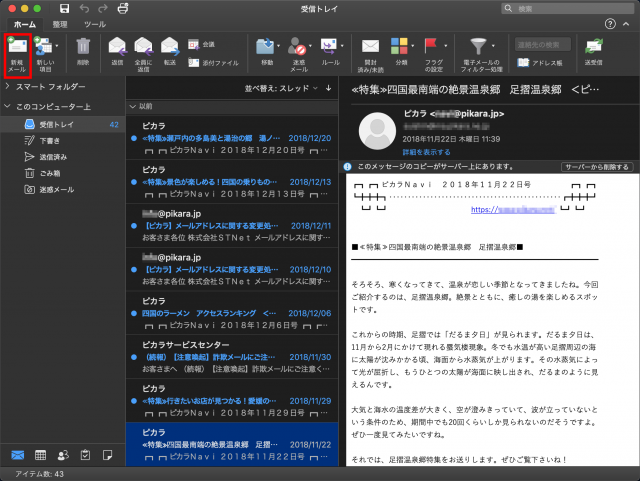Toggle sort direction arrow in message list
Image resolution: width=640 pixels, height=481 pixels.
pos(328,88)
